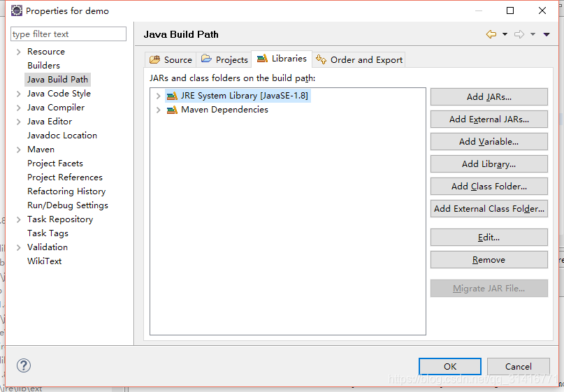Click the forward navigation arrow icon

click(519, 34)
